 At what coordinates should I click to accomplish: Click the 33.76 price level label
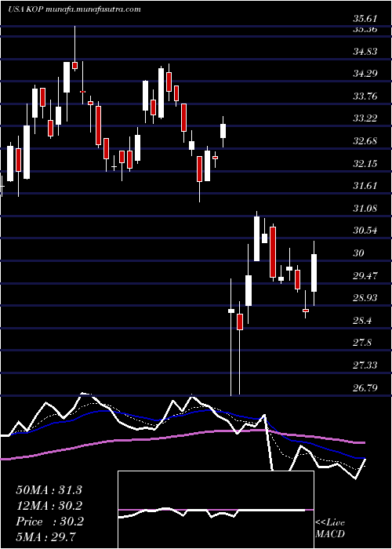click(365, 96)
